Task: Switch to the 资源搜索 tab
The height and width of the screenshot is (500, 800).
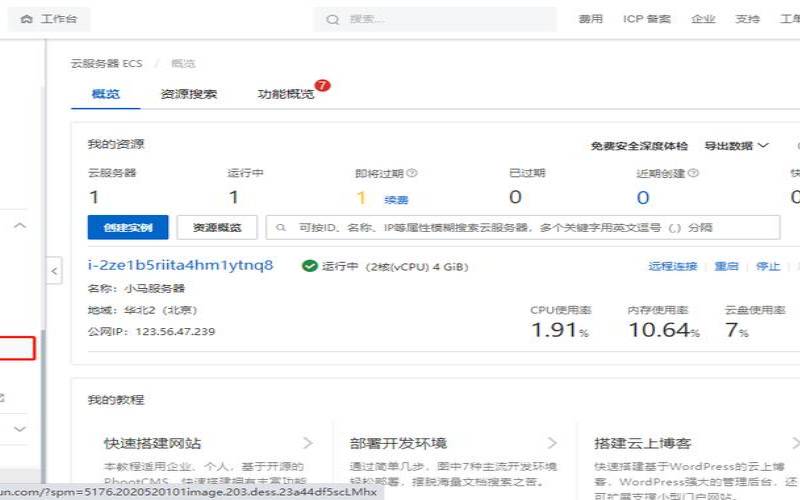Action: (x=189, y=94)
